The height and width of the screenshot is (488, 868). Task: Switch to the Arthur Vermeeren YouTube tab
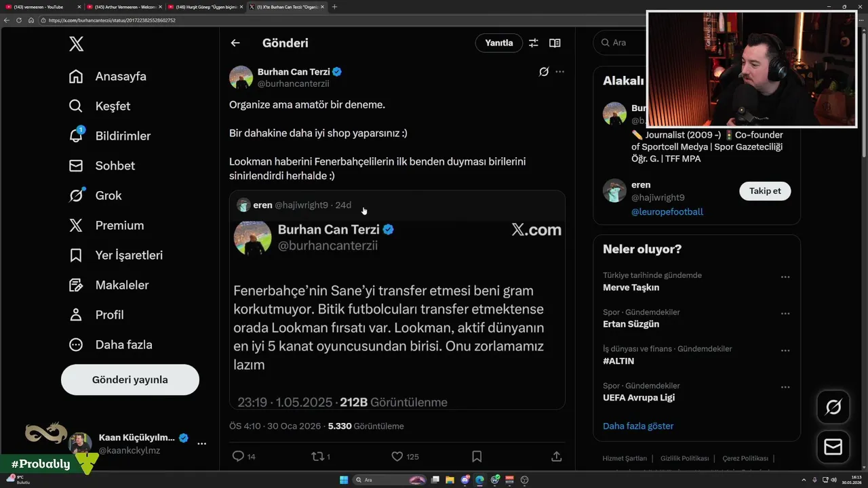coord(122,7)
